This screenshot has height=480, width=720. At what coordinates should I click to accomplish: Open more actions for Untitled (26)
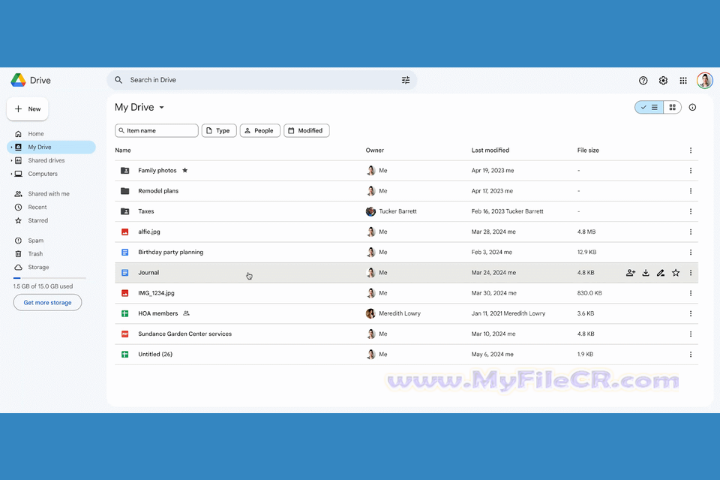691,355
